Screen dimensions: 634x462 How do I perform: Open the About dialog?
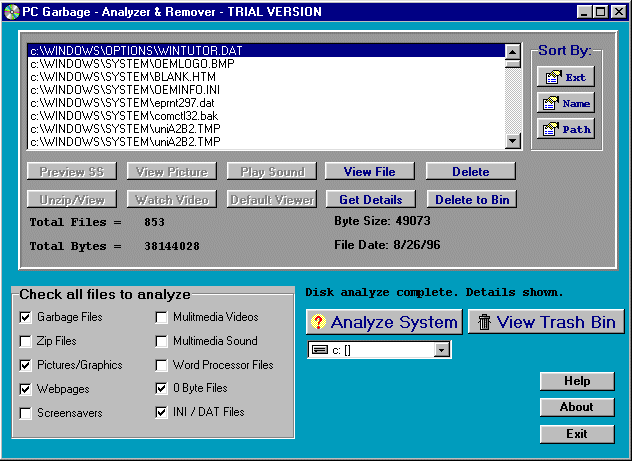[577, 407]
